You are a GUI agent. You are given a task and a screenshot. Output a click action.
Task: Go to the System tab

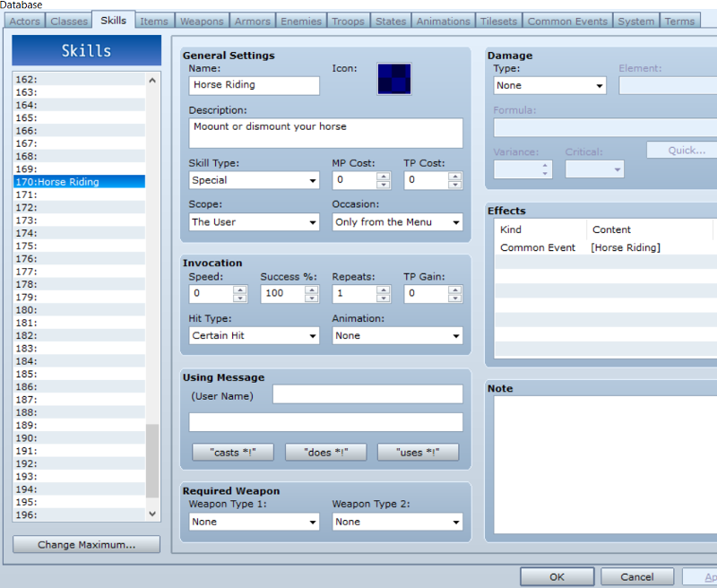(636, 21)
